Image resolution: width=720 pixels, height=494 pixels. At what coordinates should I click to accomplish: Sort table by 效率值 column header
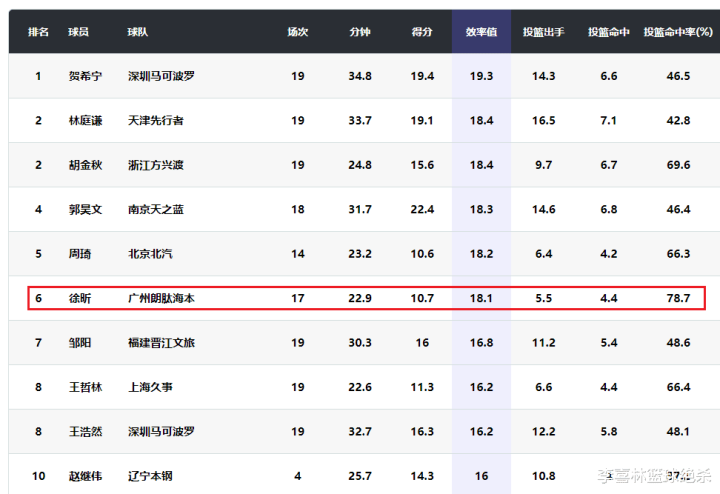coord(481,32)
